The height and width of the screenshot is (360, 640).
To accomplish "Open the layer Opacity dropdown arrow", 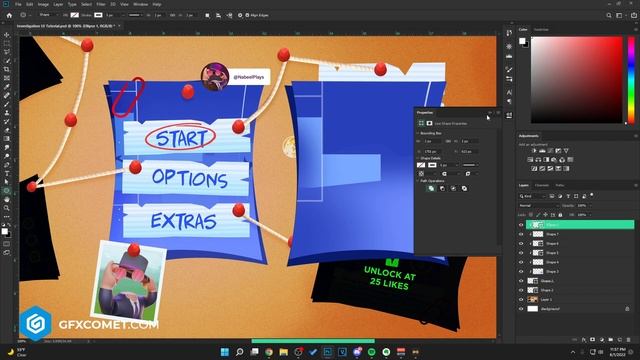I will coord(591,205).
